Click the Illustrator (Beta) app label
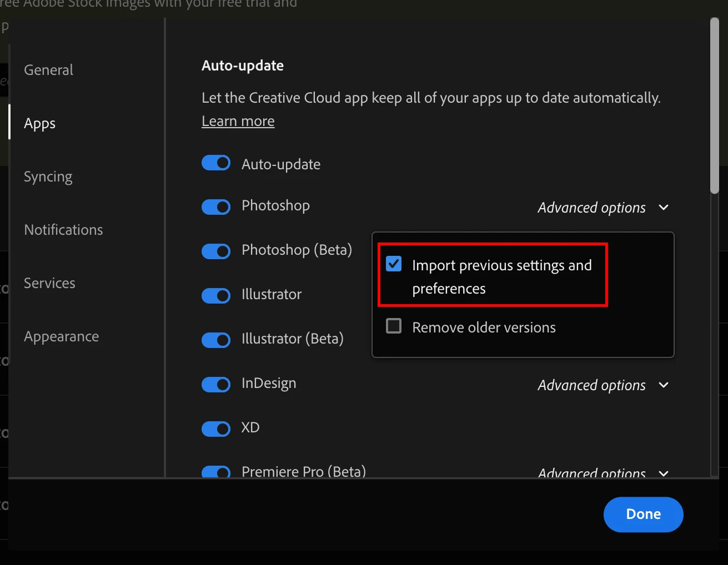Screen dimensions: 728x565 point(293,339)
